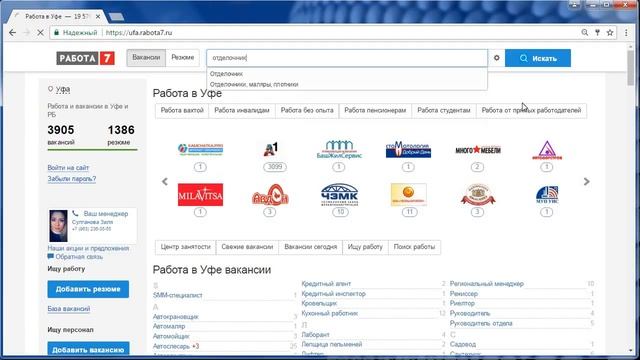Open the Работа студентам tab
The height and width of the screenshot is (360, 640).
444,111
